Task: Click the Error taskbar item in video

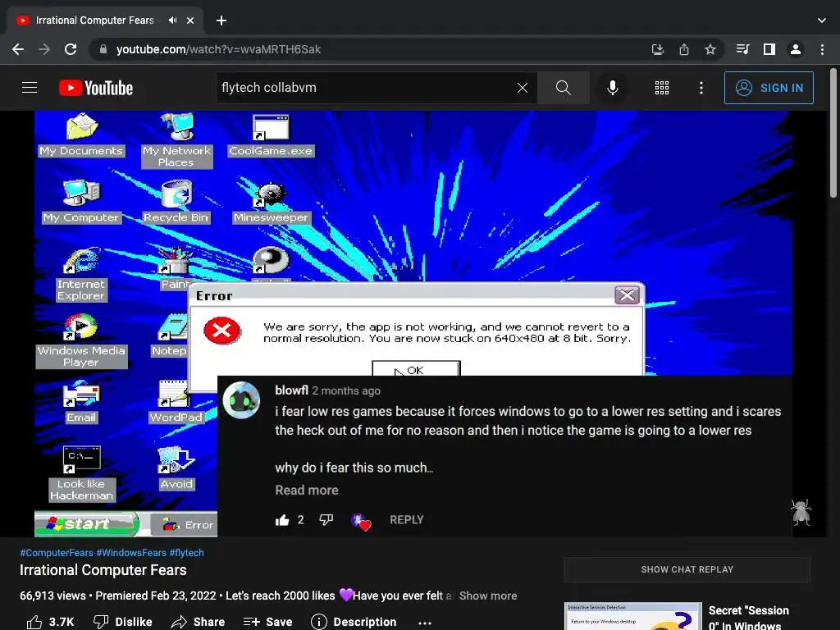Action: [x=185, y=525]
